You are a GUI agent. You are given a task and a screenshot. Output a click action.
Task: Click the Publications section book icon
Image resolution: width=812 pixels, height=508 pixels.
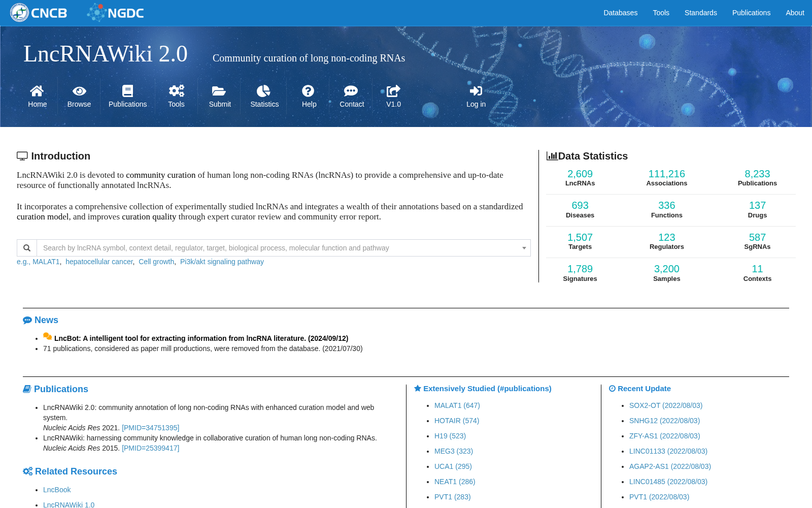coord(27,389)
